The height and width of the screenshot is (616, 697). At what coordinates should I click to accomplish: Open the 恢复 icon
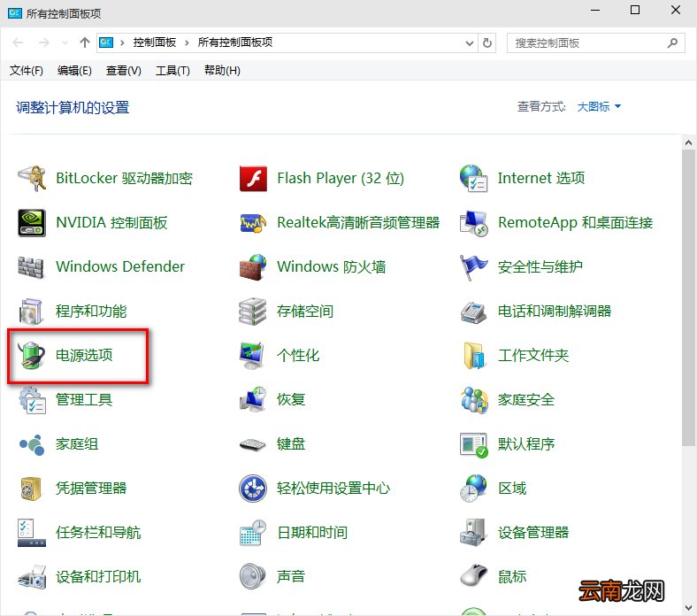[x=253, y=399]
